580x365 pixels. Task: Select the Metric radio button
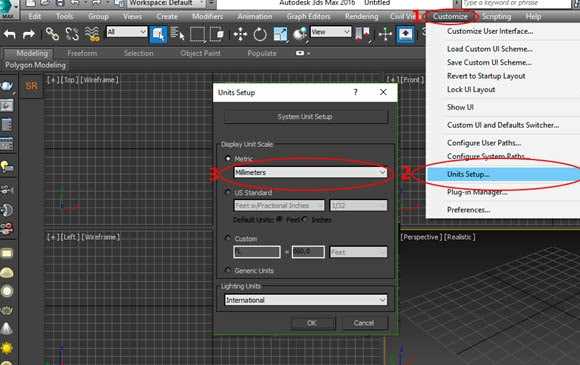pos(228,158)
